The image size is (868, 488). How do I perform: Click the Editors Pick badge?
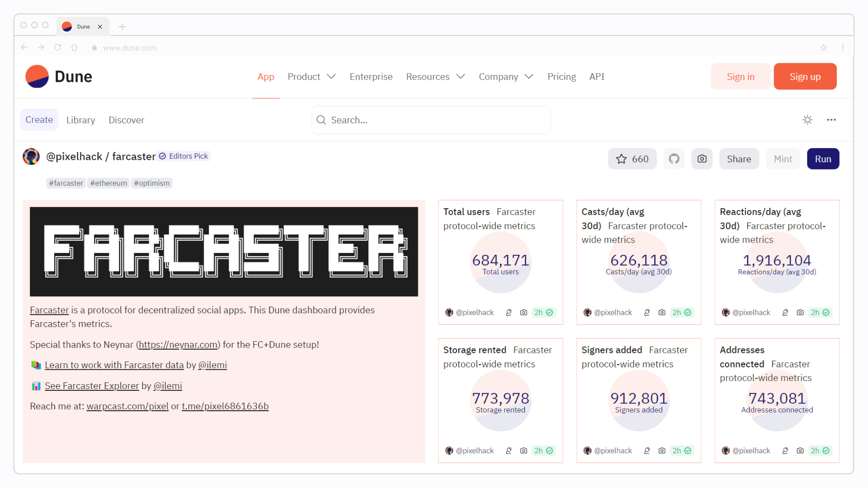(184, 156)
